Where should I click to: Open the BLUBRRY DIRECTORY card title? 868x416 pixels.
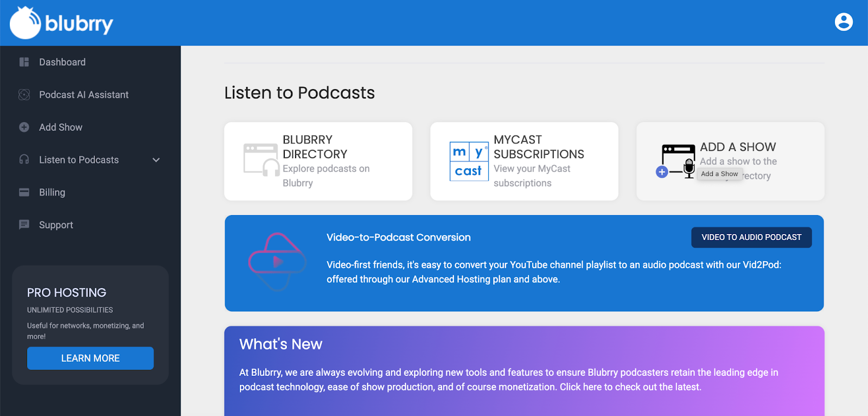point(315,147)
